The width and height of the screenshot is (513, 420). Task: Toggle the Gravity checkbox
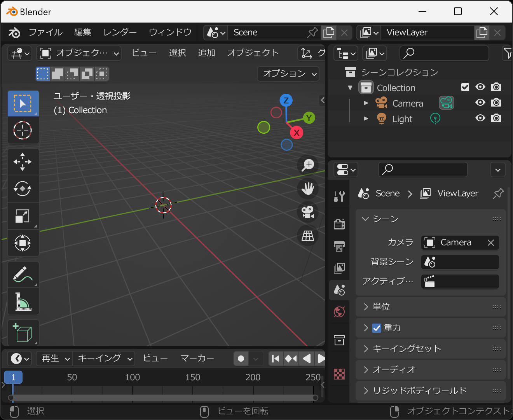377,328
